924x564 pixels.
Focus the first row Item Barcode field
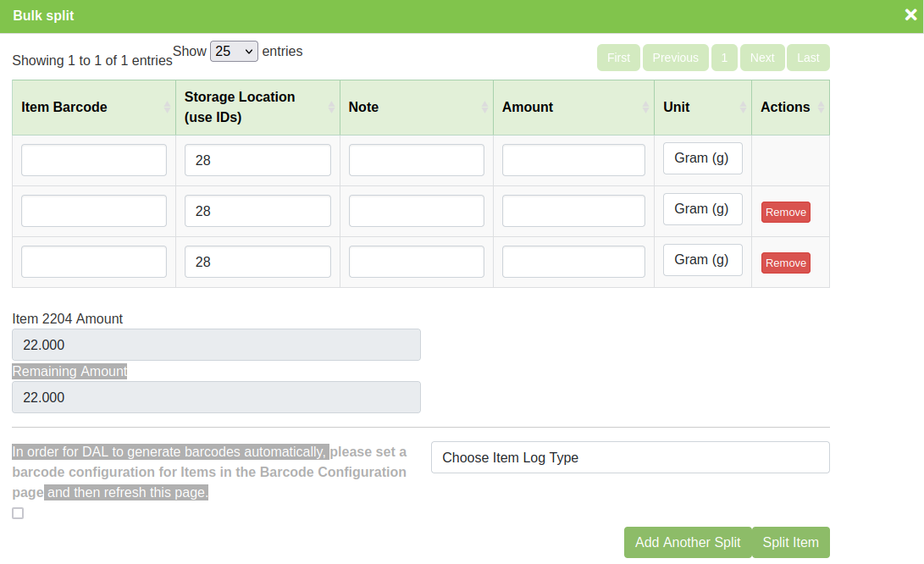point(94,160)
